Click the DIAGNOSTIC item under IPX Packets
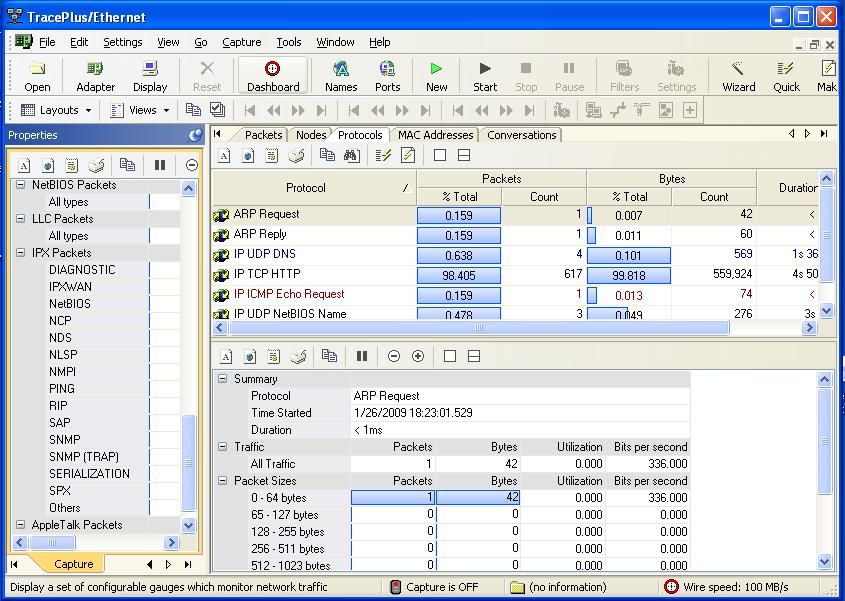This screenshot has height=601, width=845. click(82, 270)
